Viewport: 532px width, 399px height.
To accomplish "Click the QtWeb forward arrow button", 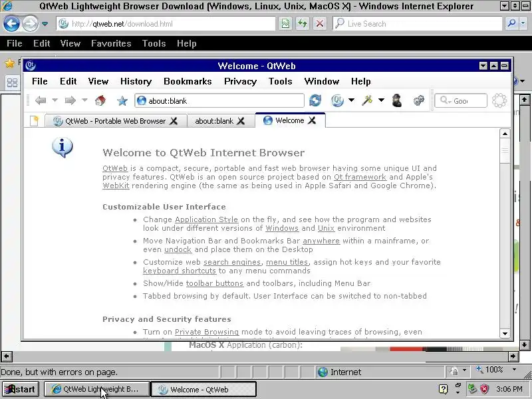I will pyautogui.click(x=70, y=100).
